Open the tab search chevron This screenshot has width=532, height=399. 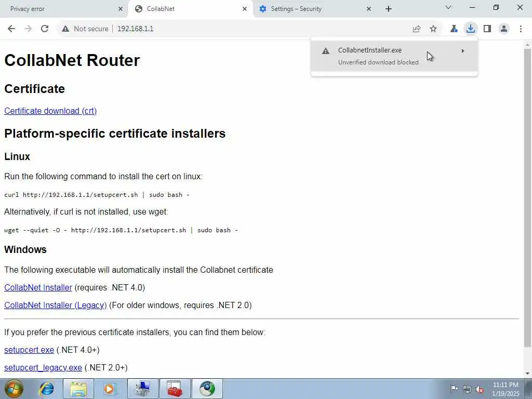(448, 7)
